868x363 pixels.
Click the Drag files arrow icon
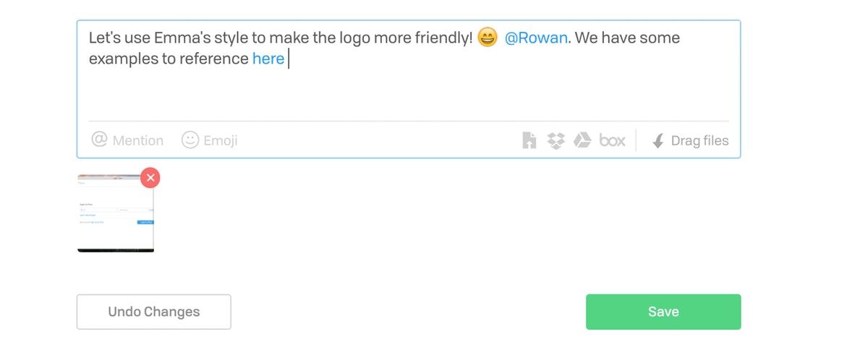[658, 141]
